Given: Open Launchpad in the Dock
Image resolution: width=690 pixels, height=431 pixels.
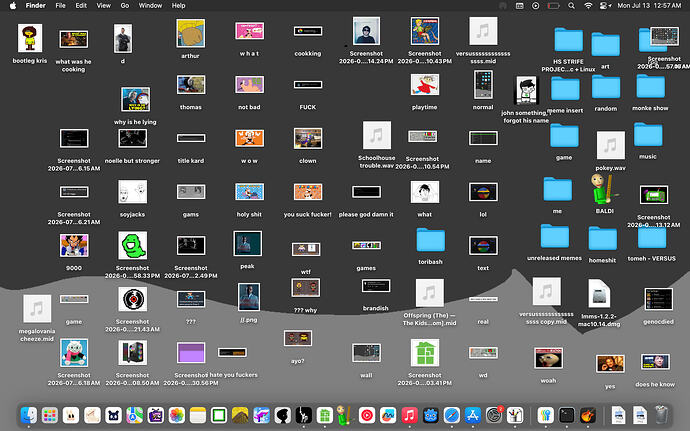Looking at the screenshot, I should pyautogui.click(x=50, y=415).
